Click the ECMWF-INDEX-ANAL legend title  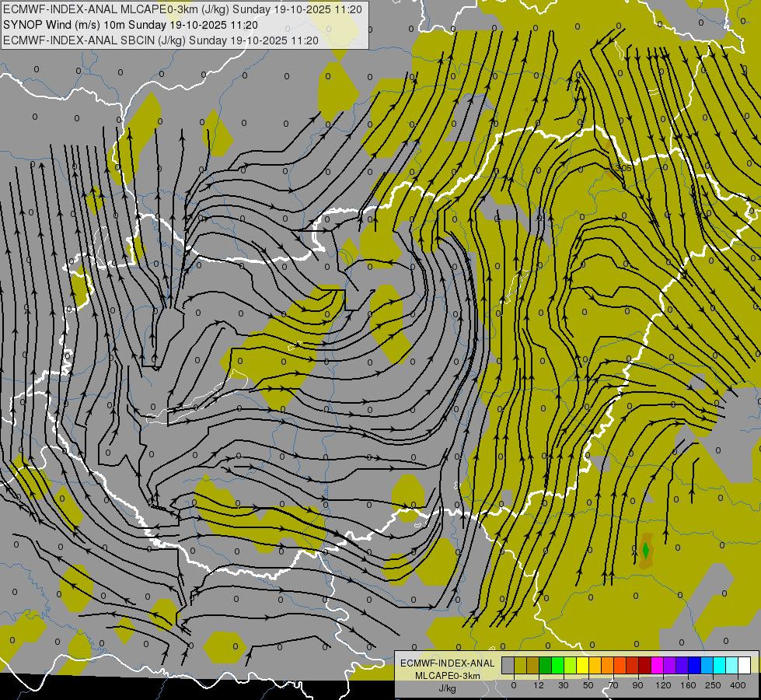tap(447, 663)
